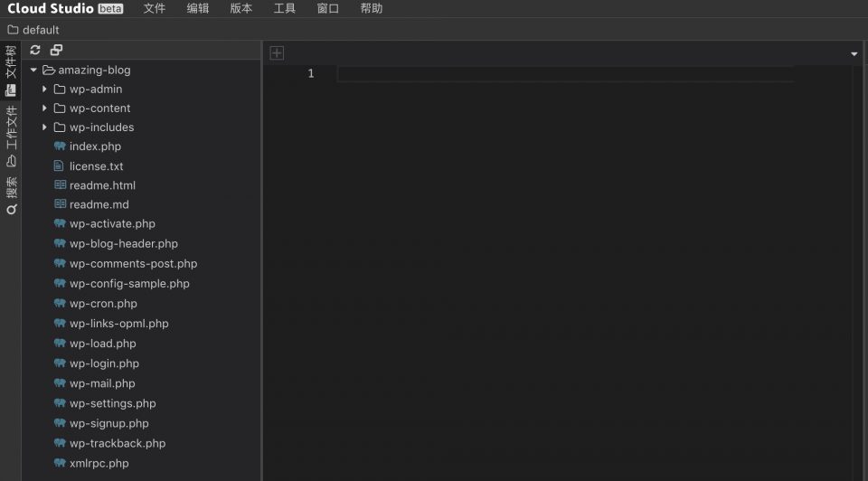Open the 帮助 menu

pos(371,8)
